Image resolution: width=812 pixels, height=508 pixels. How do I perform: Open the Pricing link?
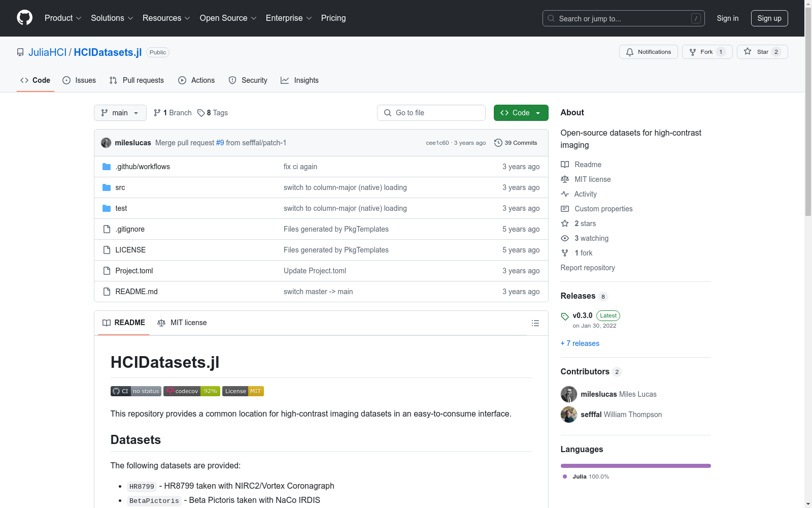tap(333, 18)
